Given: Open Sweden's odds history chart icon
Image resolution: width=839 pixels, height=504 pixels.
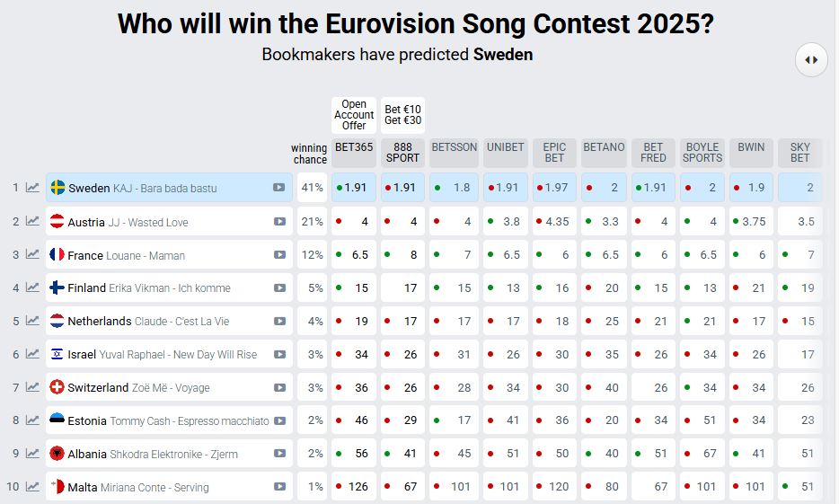Looking at the screenshot, I should coord(32,187).
